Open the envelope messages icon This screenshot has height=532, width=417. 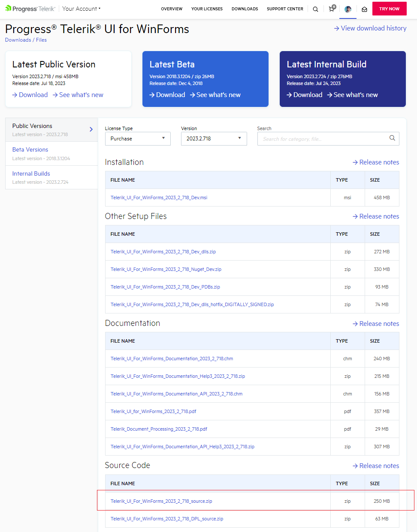tap(364, 9)
